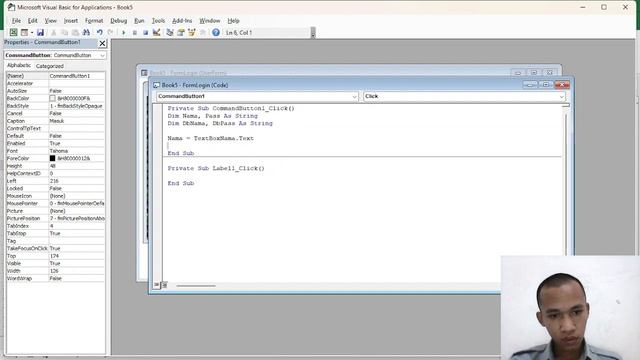The height and width of the screenshot is (360, 640).
Task: Click the Undo arrow icon
Action: coord(100,32)
